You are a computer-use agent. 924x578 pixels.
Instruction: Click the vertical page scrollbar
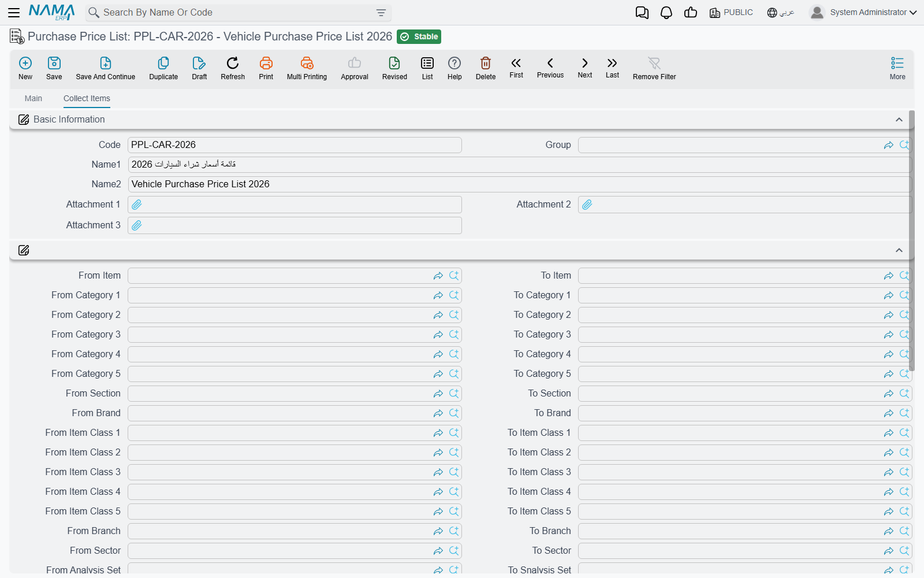pyautogui.click(x=912, y=240)
